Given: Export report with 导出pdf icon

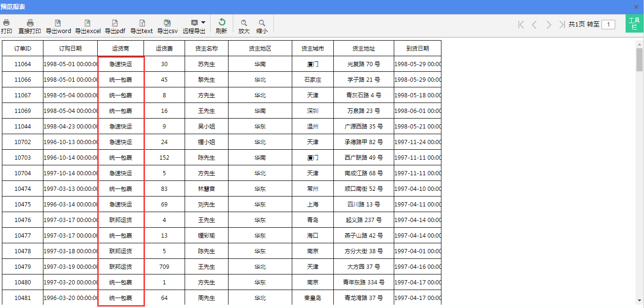Looking at the screenshot, I should 115,23.
